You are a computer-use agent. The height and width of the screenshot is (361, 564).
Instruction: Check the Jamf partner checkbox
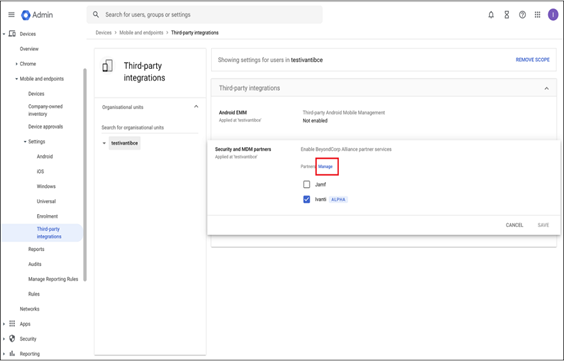pos(306,184)
